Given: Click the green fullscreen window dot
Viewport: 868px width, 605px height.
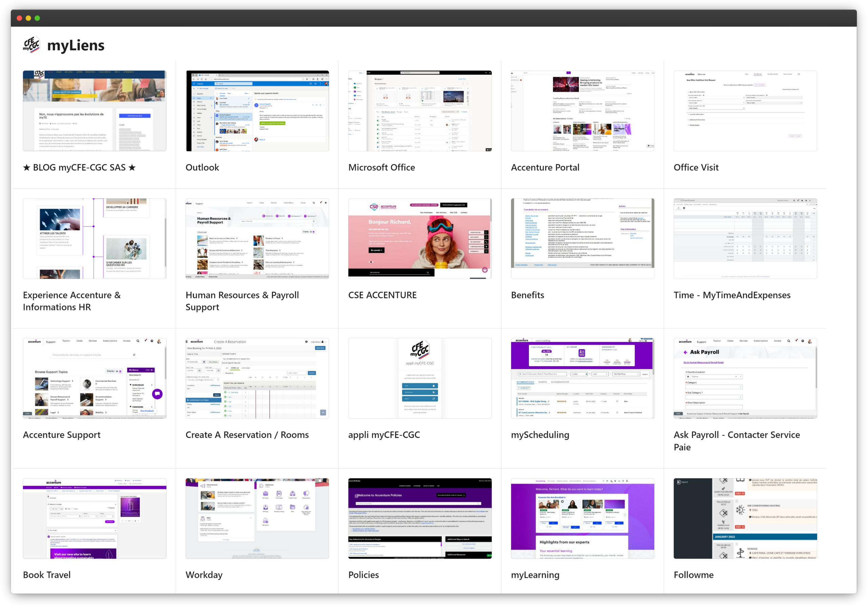Looking at the screenshot, I should [37, 18].
